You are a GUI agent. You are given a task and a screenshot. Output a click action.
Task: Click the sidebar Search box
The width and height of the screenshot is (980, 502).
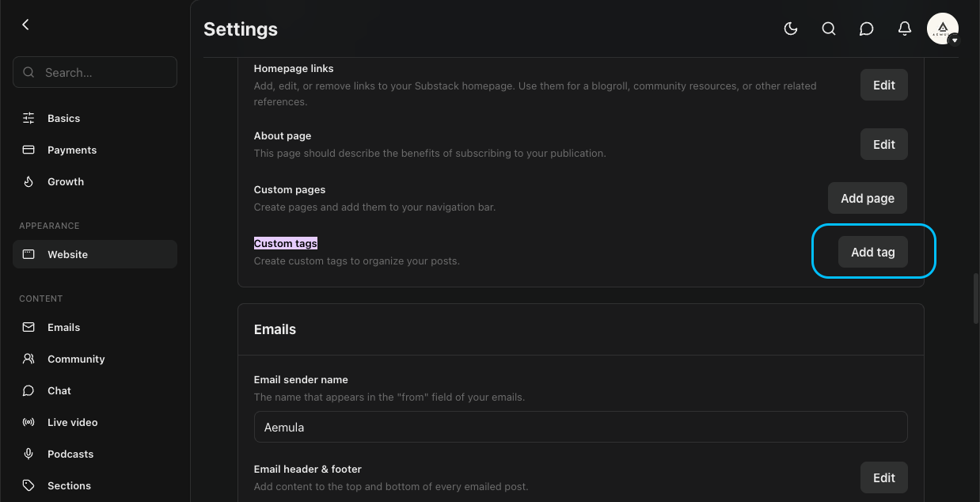point(95,72)
